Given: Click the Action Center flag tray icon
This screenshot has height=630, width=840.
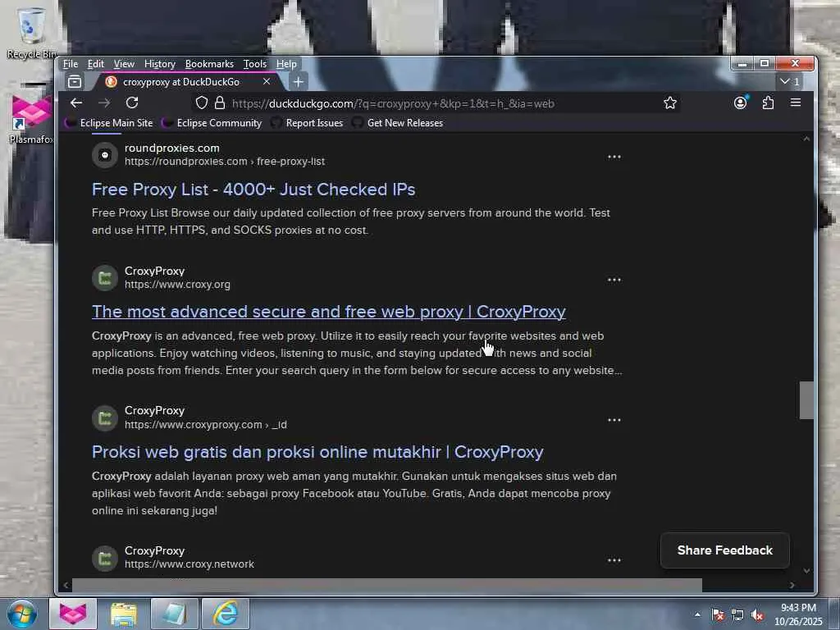Looking at the screenshot, I should point(717,615).
